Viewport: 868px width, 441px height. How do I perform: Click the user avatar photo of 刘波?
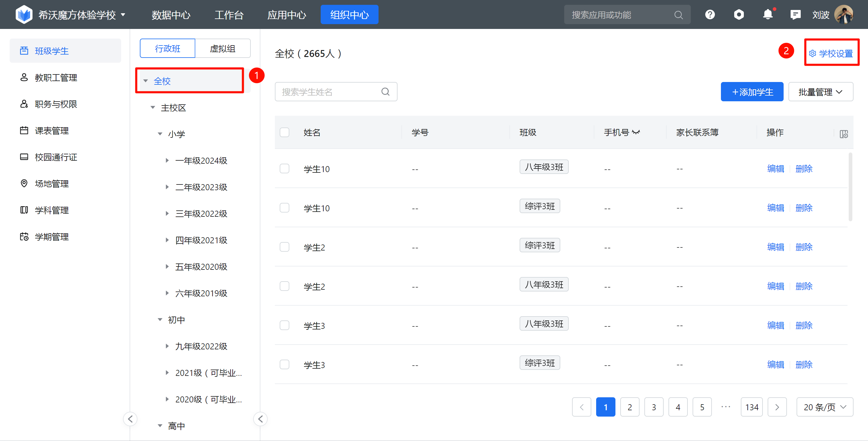click(843, 14)
